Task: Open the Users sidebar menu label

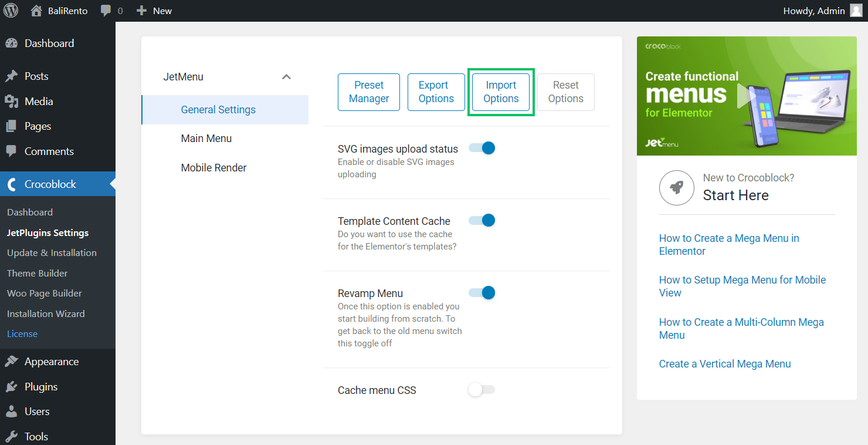Action: (37, 412)
